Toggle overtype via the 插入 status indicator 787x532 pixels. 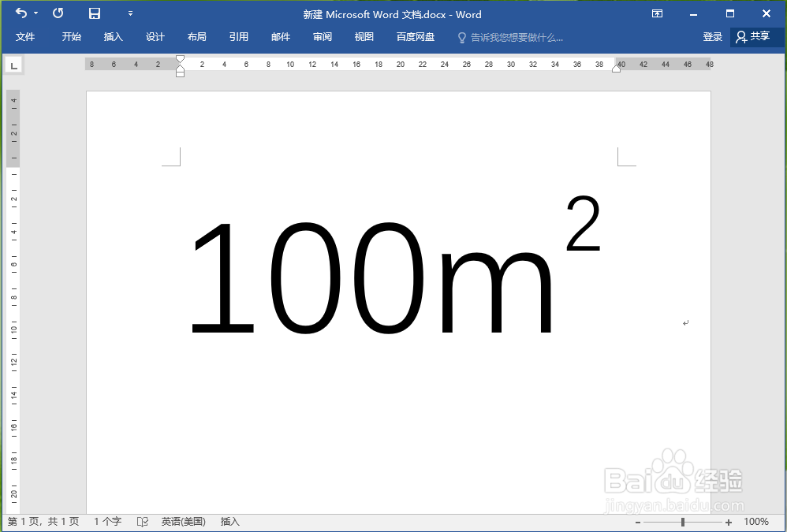pyautogui.click(x=229, y=521)
